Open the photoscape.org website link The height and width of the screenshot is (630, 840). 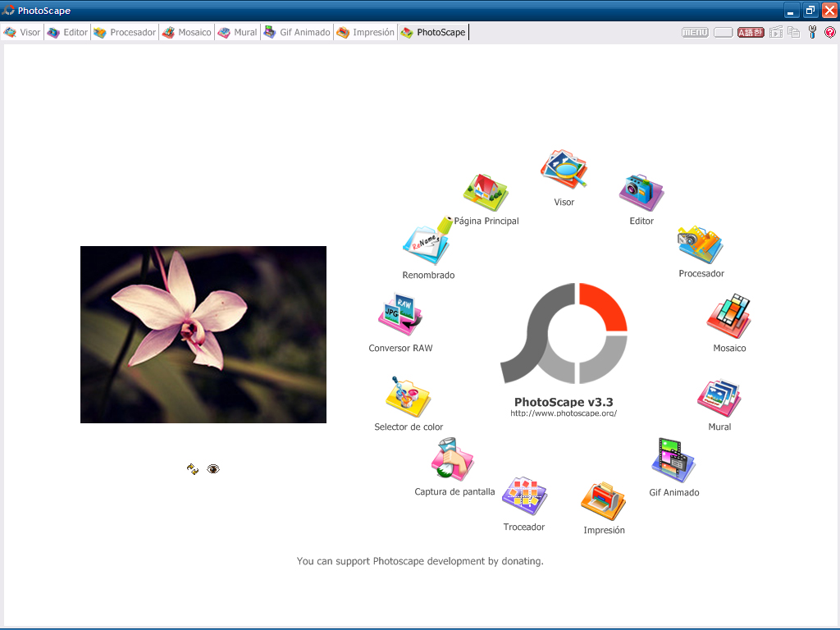[564, 413]
